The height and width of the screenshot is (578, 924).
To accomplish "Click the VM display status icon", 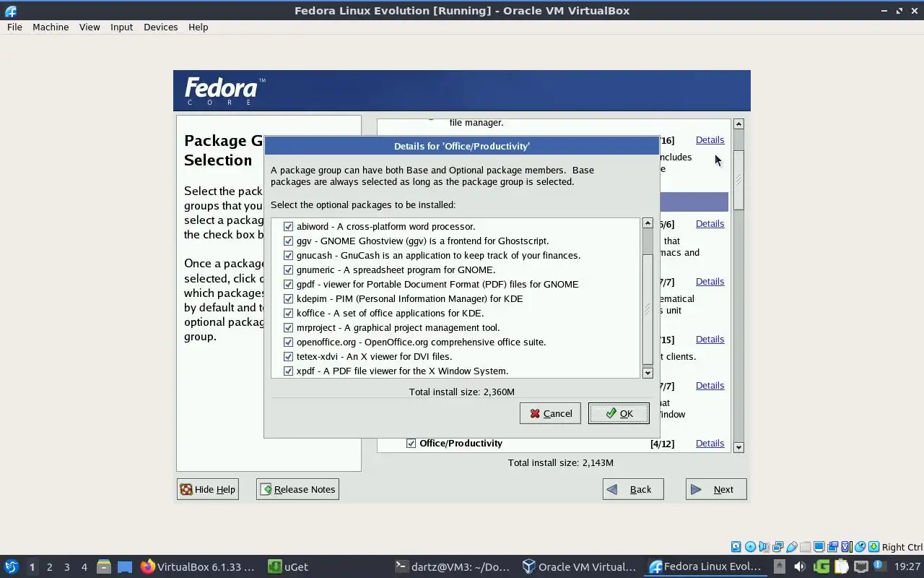I will tap(819, 547).
